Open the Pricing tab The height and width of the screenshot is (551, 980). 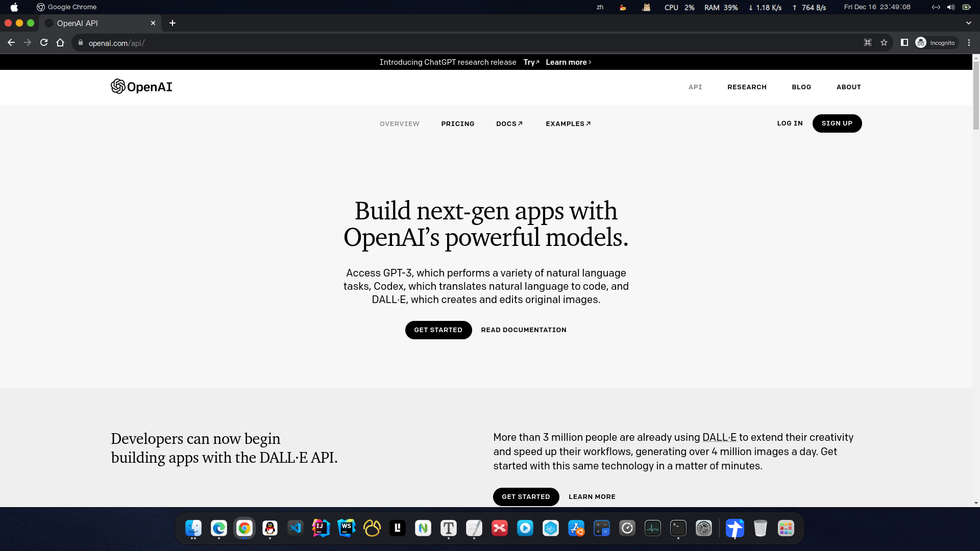pos(458,123)
